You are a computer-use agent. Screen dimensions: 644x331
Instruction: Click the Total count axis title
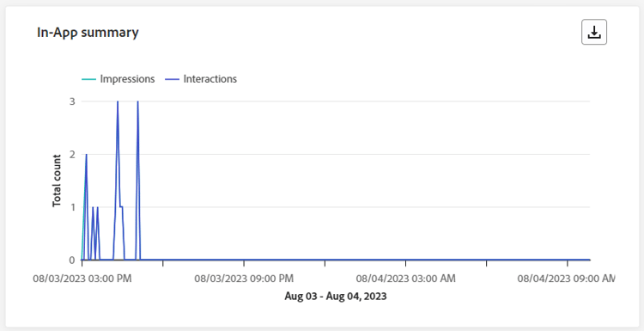click(x=57, y=181)
